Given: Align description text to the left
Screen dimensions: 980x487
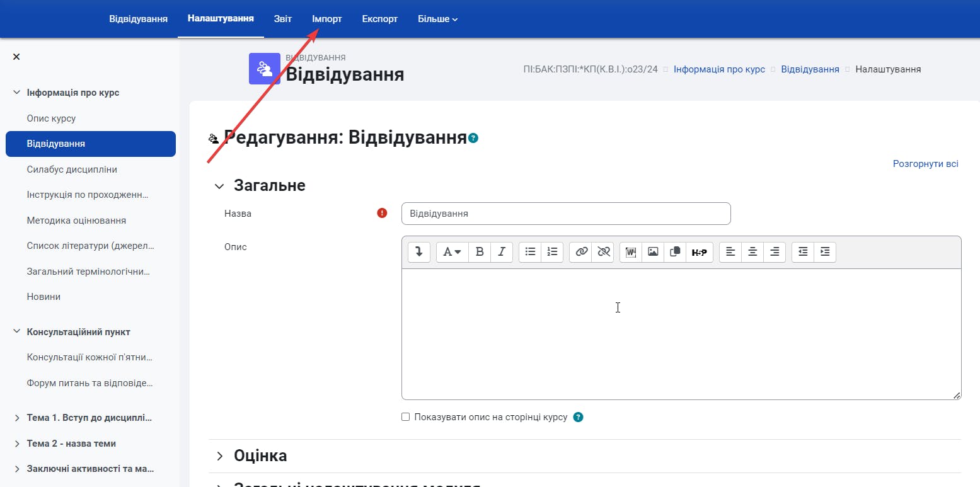Looking at the screenshot, I should (730, 252).
